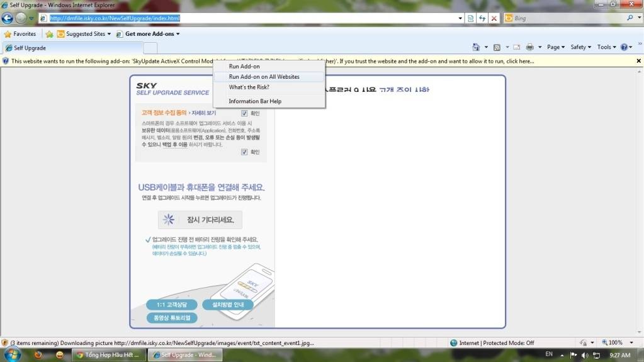Screen dimensions: 644x362
Task: Click the status bar warning icon
Action: (x=5, y=342)
